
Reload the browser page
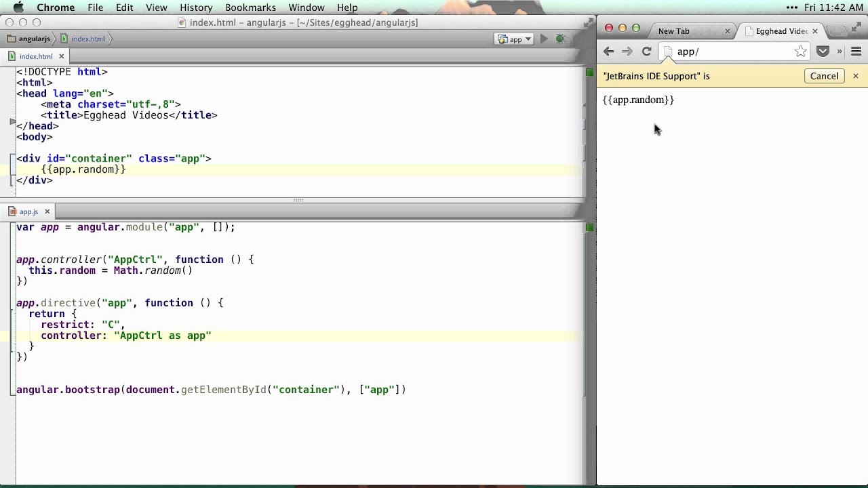click(647, 52)
